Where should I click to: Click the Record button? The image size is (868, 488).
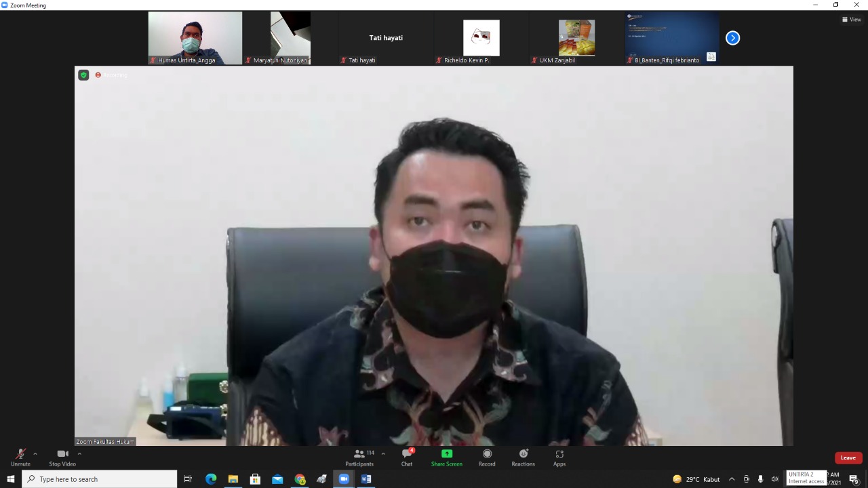pyautogui.click(x=487, y=457)
